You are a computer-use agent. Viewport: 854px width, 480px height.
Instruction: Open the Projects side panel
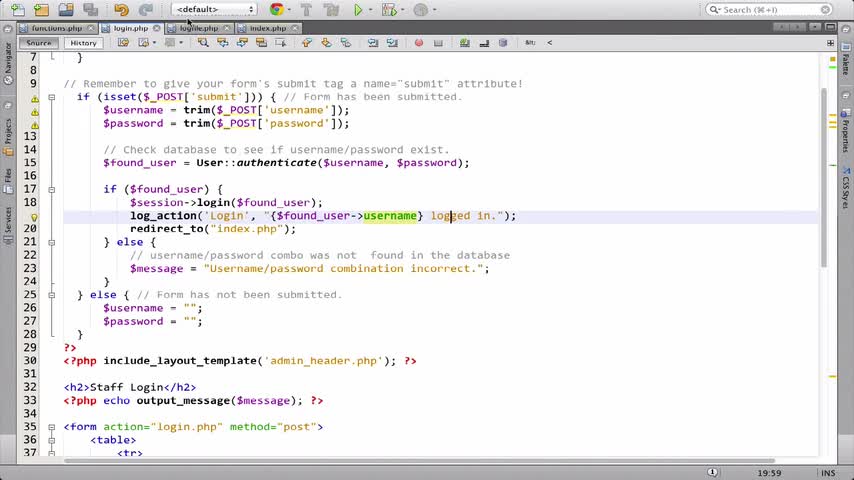(8, 137)
